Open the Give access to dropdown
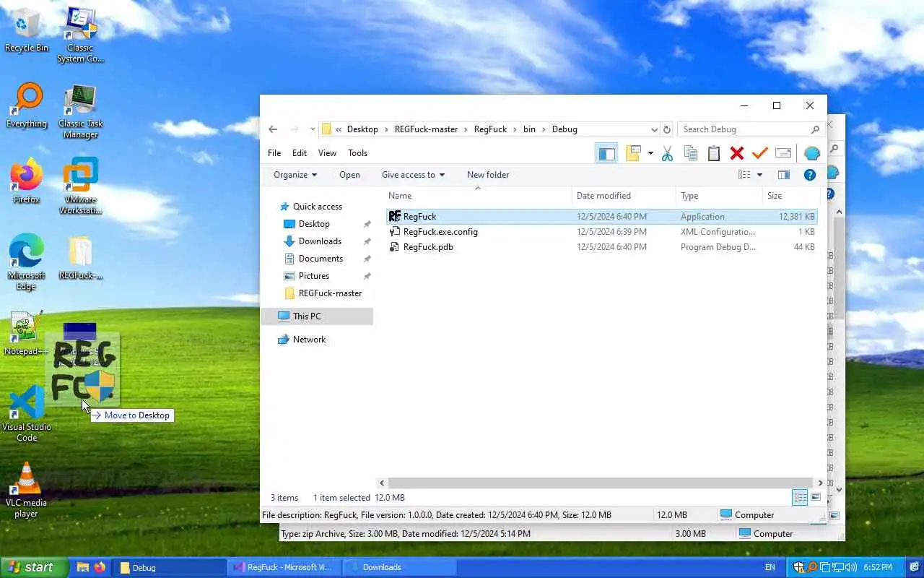 413,175
